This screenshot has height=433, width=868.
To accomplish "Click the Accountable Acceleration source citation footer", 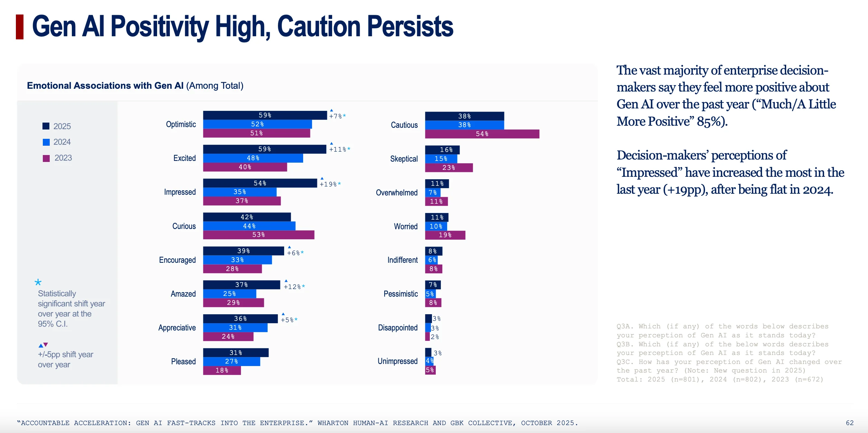I will (x=297, y=423).
